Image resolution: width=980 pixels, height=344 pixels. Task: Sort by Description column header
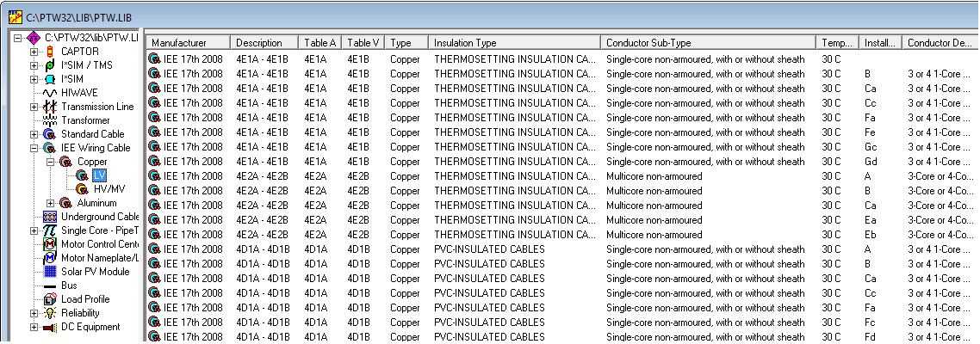tap(265, 42)
